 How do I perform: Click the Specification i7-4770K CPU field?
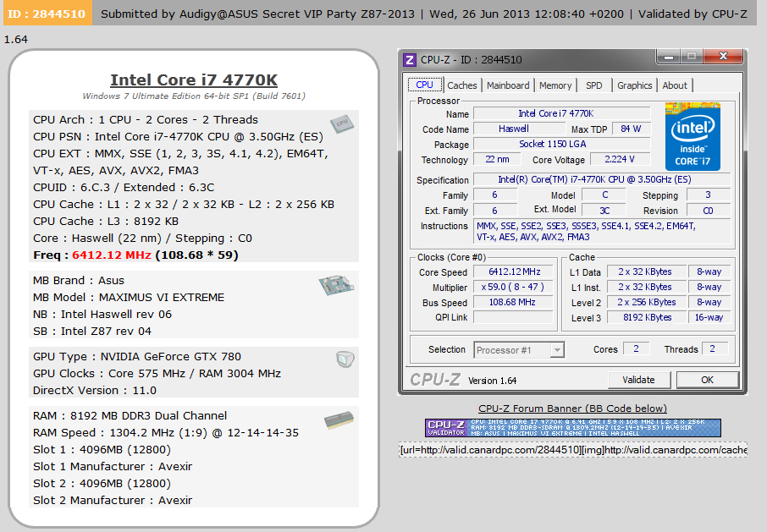(602, 180)
